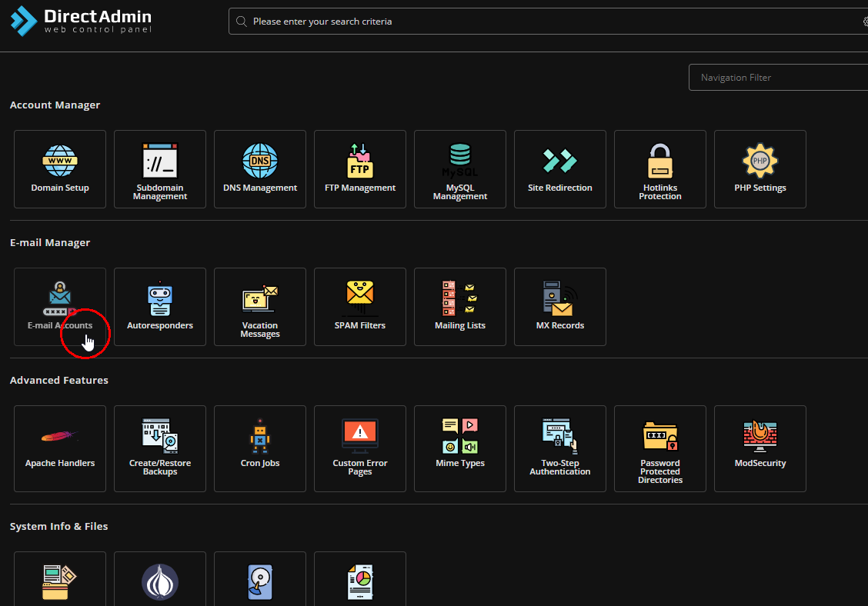The height and width of the screenshot is (606, 868).
Task: Open PHP Settings
Action: (x=760, y=169)
